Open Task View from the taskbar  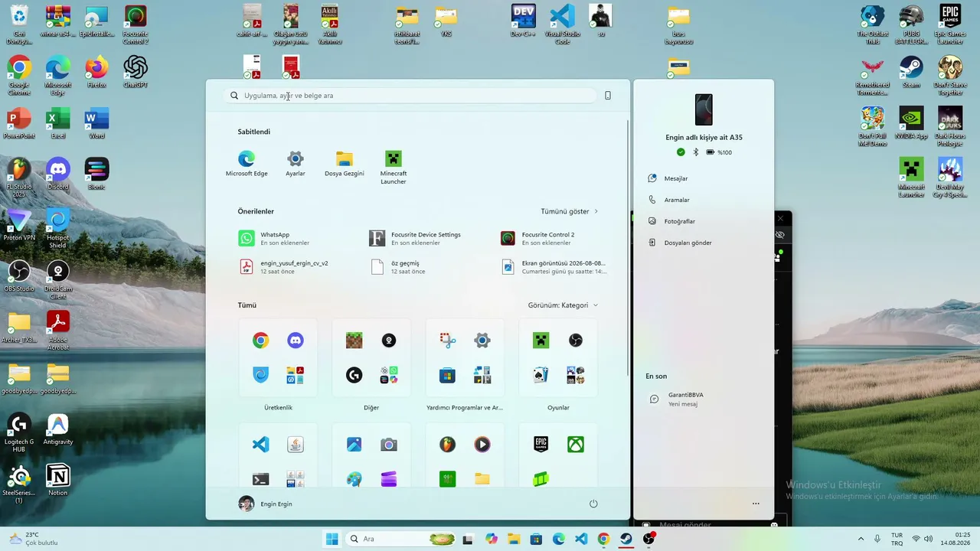[x=468, y=539]
